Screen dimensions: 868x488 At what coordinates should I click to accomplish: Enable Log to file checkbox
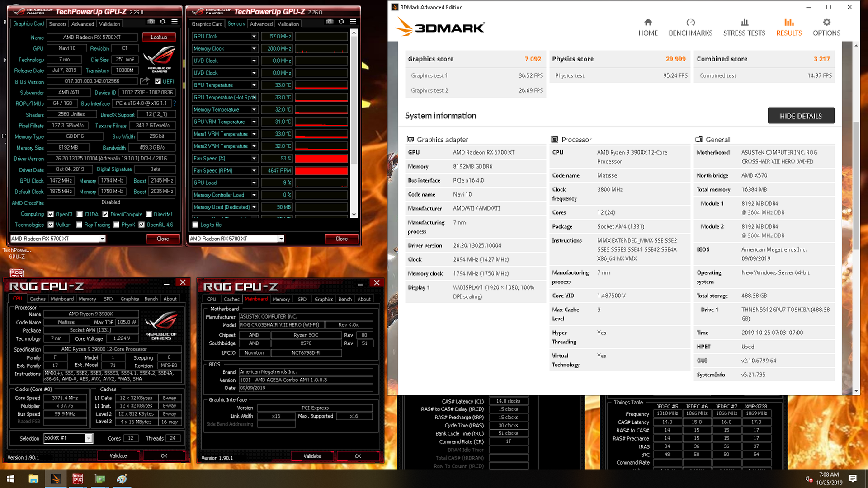(196, 225)
